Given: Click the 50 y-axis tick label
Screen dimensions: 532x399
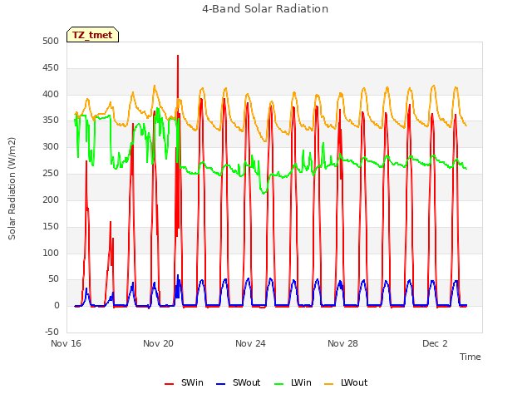Looking at the screenshot, I should (53, 279).
